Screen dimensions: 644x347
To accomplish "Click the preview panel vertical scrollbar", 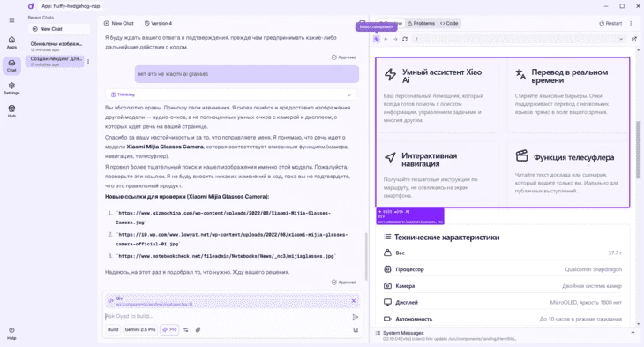I will point(638,149).
